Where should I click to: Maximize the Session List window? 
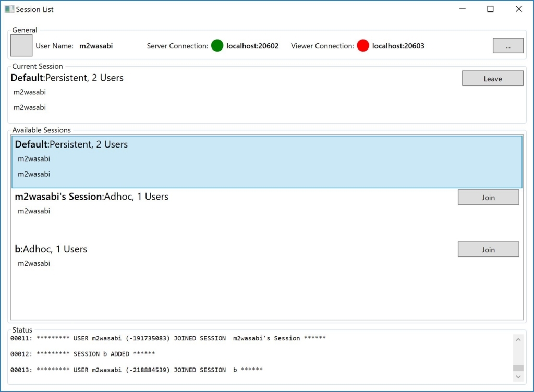[490, 9]
